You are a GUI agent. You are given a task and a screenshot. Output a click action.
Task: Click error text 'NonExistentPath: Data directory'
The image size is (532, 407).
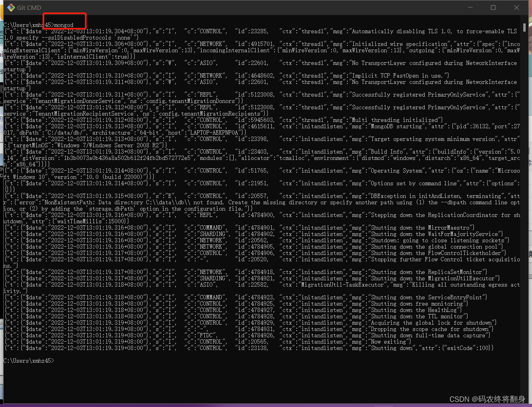pos(94,202)
